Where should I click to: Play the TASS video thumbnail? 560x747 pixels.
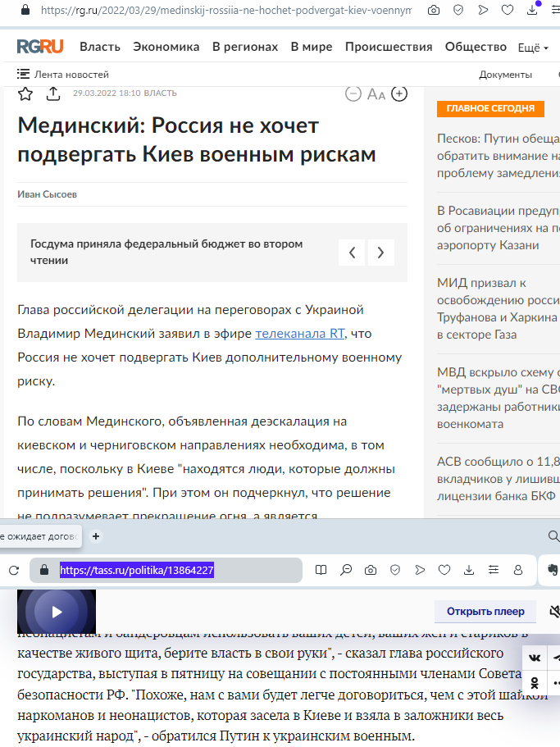(x=57, y=612)
